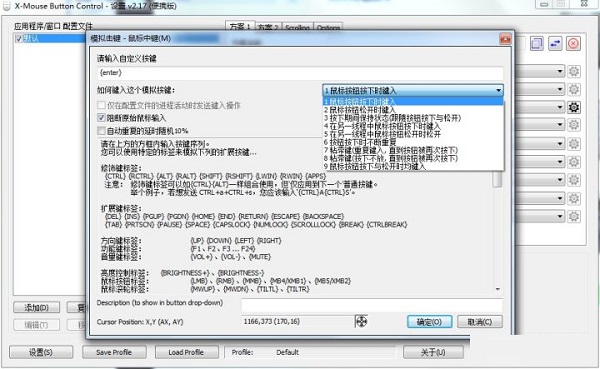Viewport: 600px width, 369px height.
Task: Click the 编辑(T) button
Action: [36, 325]
